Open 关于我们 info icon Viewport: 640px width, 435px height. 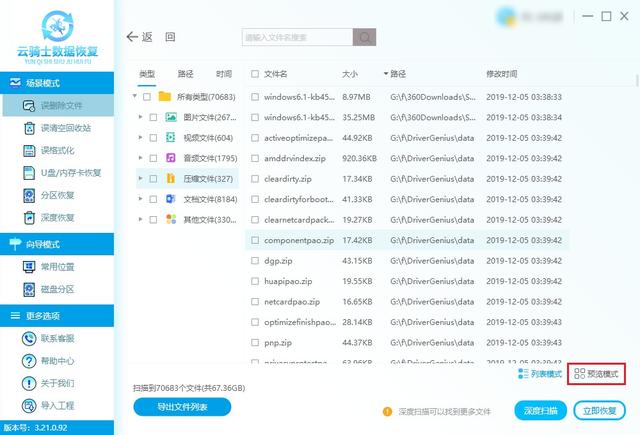[29, 383]
